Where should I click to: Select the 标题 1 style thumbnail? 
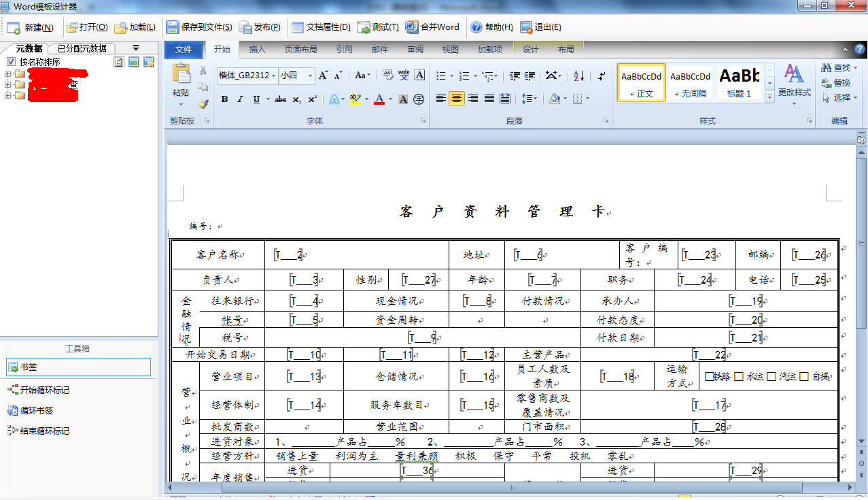[x=739, y=82]
